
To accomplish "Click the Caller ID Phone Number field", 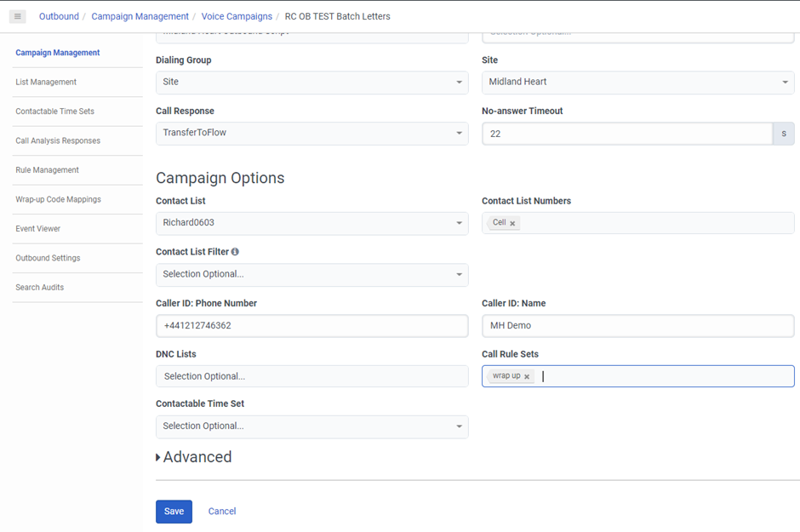I will point(311,325).
